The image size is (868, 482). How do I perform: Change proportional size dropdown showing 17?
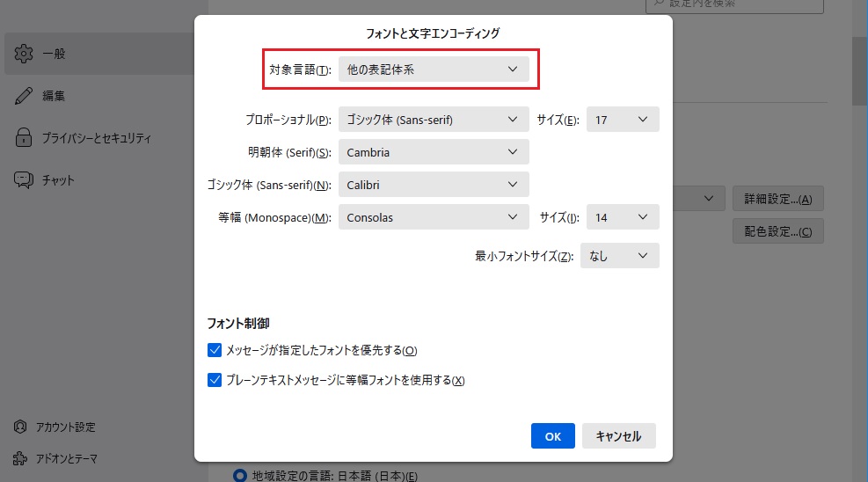point(623,120)
